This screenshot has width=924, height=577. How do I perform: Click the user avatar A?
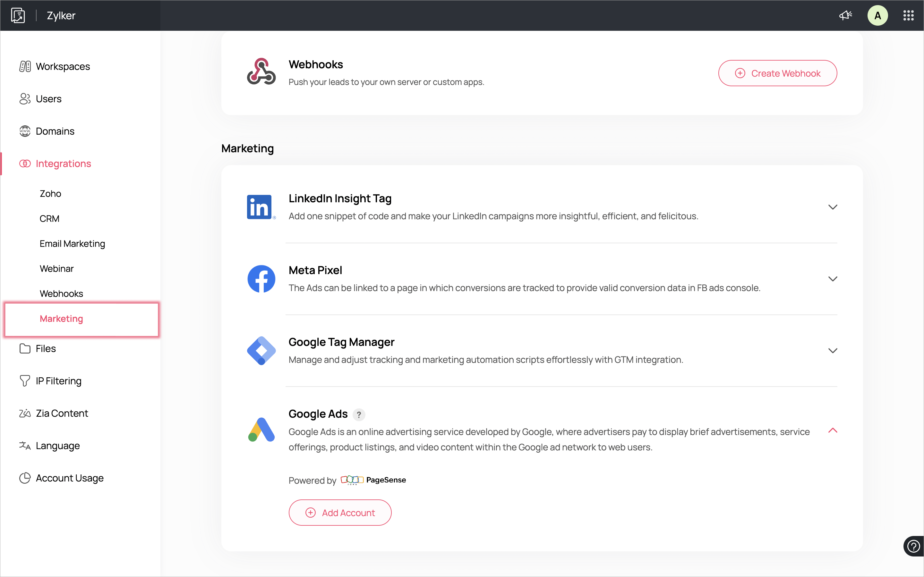tap(877, 16)
